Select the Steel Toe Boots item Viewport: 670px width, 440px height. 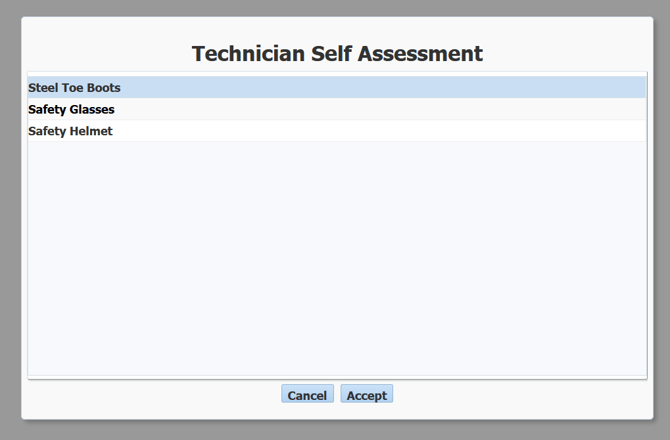point(75,88)
